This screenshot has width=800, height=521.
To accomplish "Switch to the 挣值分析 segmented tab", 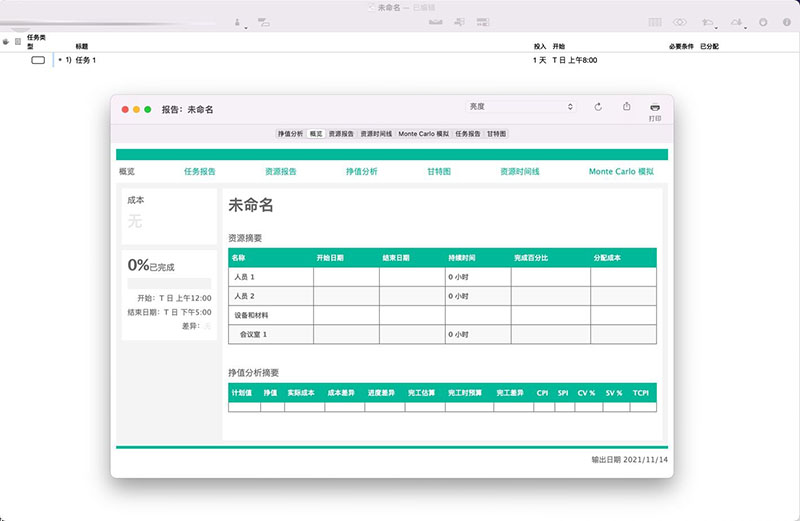I will (290, 134).
